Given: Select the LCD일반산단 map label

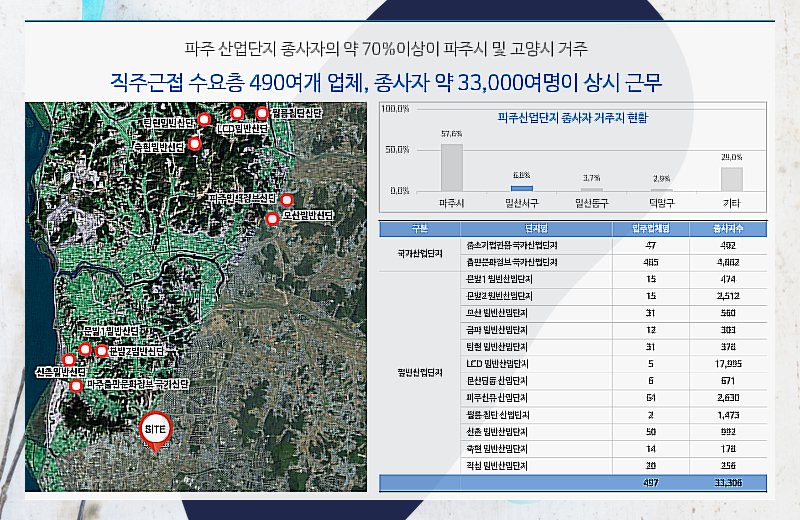Looking at the screenshot, I should 242,129.
